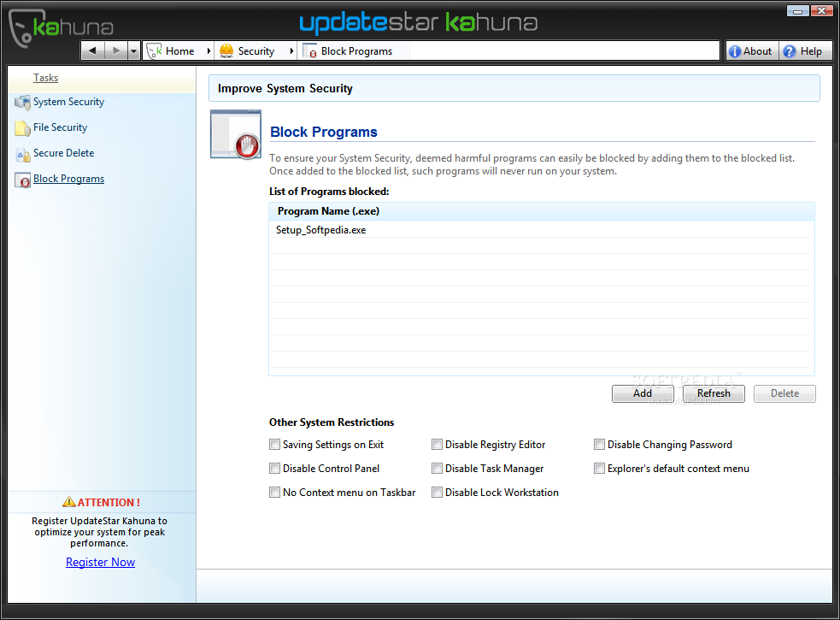Minimize the Kahuna window
Viewport: 840px width, 620px height.
(797, 10)
